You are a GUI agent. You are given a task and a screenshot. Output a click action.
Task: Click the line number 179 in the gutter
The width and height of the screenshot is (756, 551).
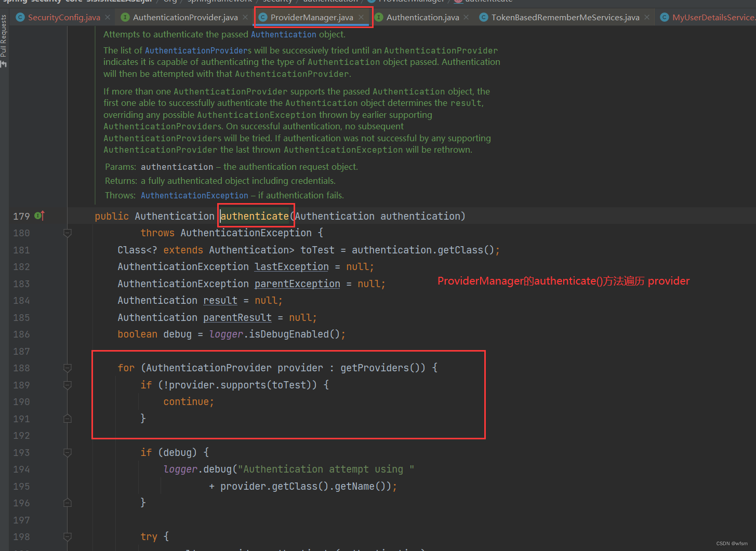pos(21,216)
